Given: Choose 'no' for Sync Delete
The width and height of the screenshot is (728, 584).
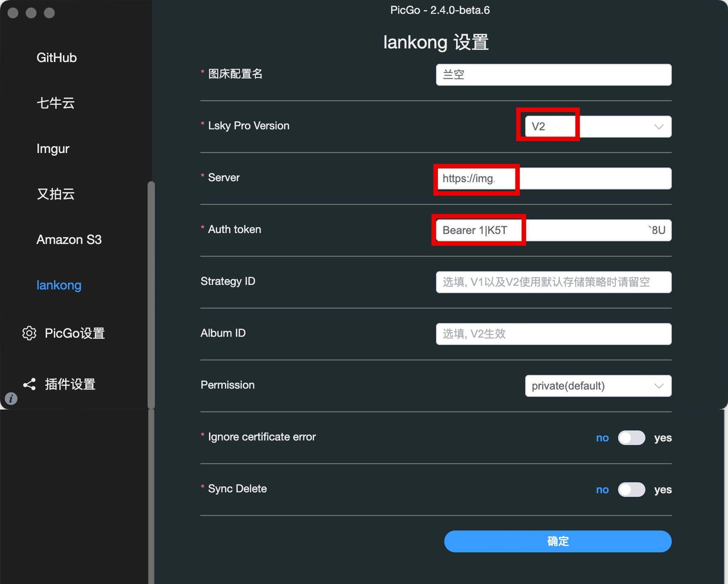Looking at the screenshot, I should coord(602,489).
